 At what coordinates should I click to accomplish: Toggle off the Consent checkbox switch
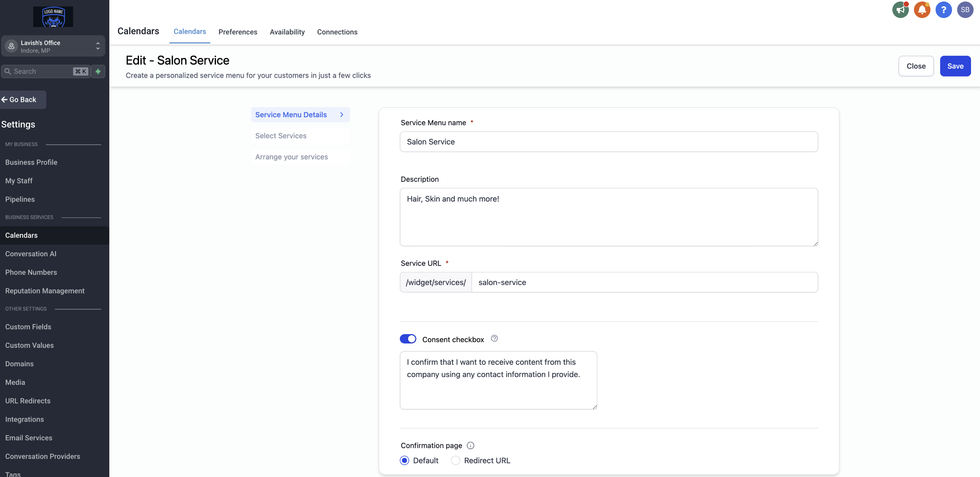(408, 338)
